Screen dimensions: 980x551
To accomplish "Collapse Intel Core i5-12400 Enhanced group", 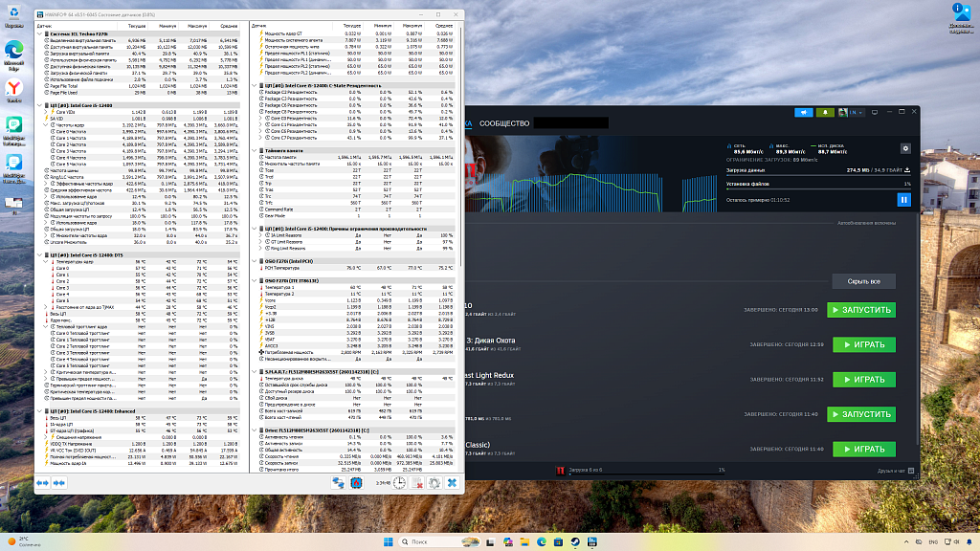I will [40, 411].
